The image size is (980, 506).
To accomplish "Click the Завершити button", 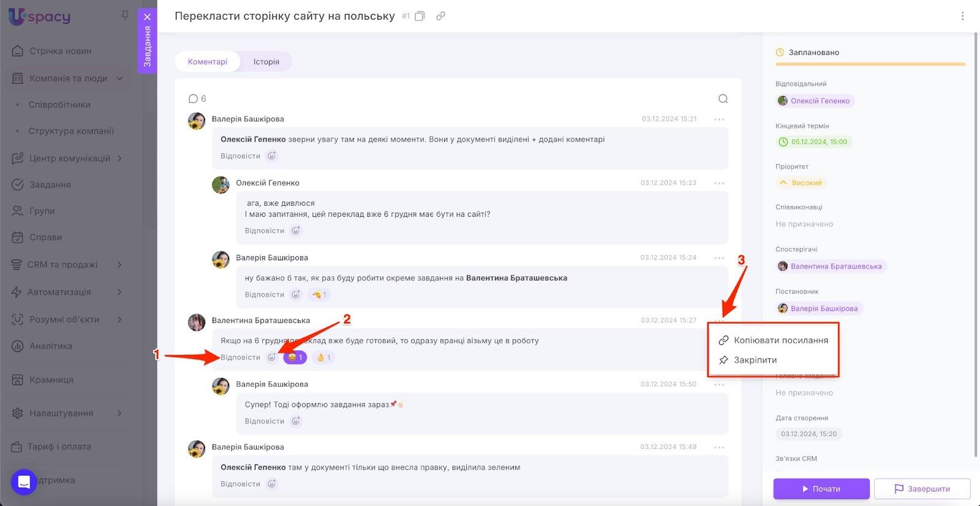I will coord(922,489).
